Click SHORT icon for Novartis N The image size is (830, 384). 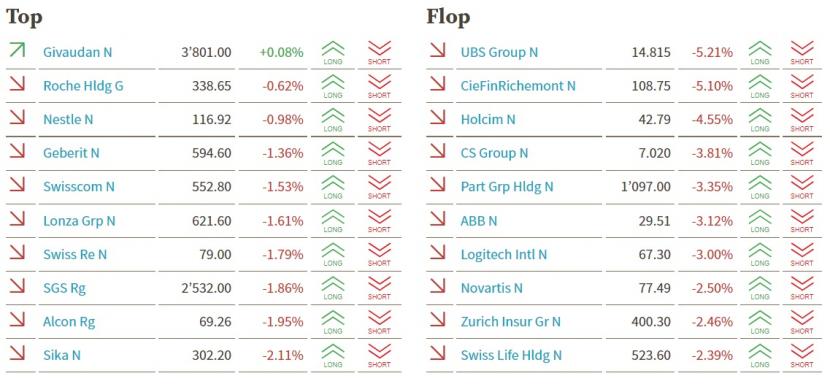[x=802, y=288]
